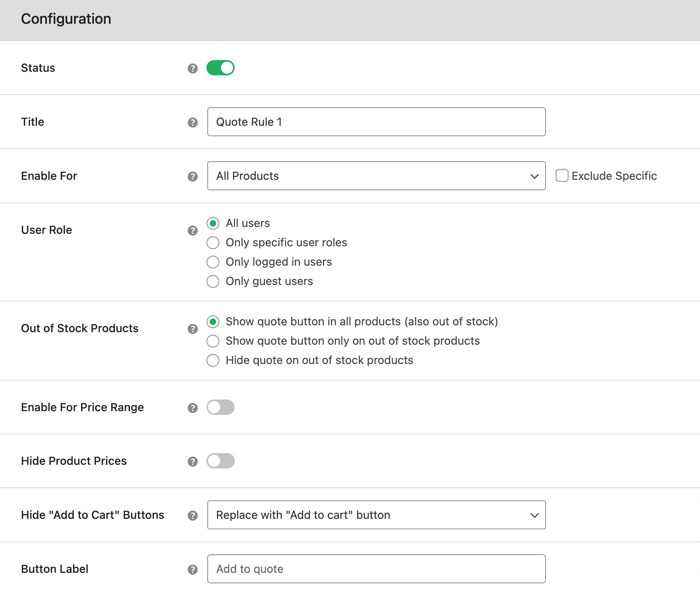Open help tooltip for Status setting
The image size is (700, 591).
(193, 68)
